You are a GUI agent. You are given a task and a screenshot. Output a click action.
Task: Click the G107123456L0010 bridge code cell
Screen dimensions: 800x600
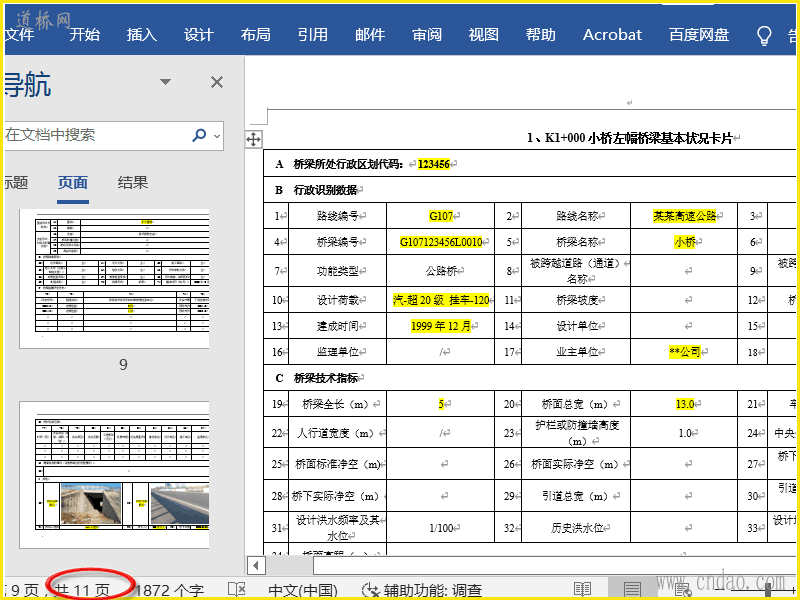pyautogui.click(x=441, y=242)
